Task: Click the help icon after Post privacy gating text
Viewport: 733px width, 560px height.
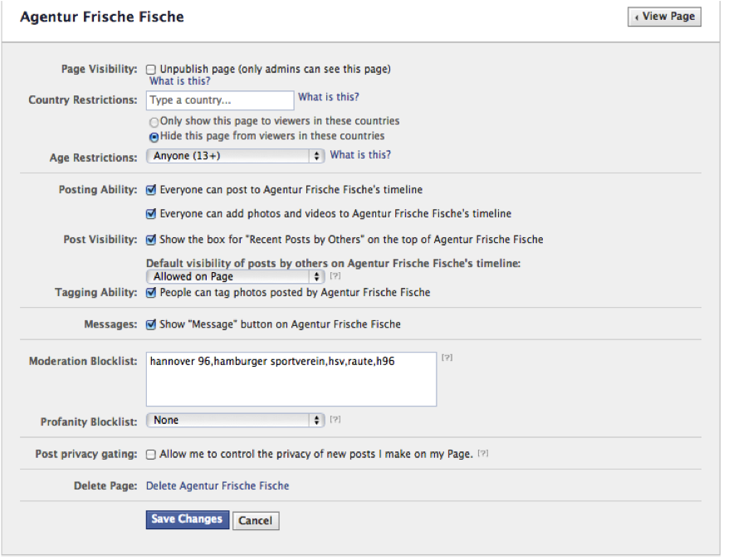Action: coord(483,454)
